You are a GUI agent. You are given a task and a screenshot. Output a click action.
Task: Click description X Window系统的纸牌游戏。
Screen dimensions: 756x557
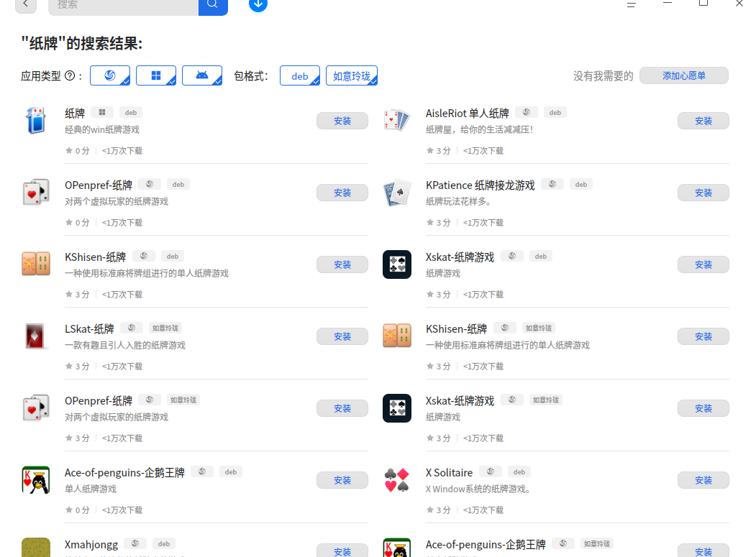point(479,489)
